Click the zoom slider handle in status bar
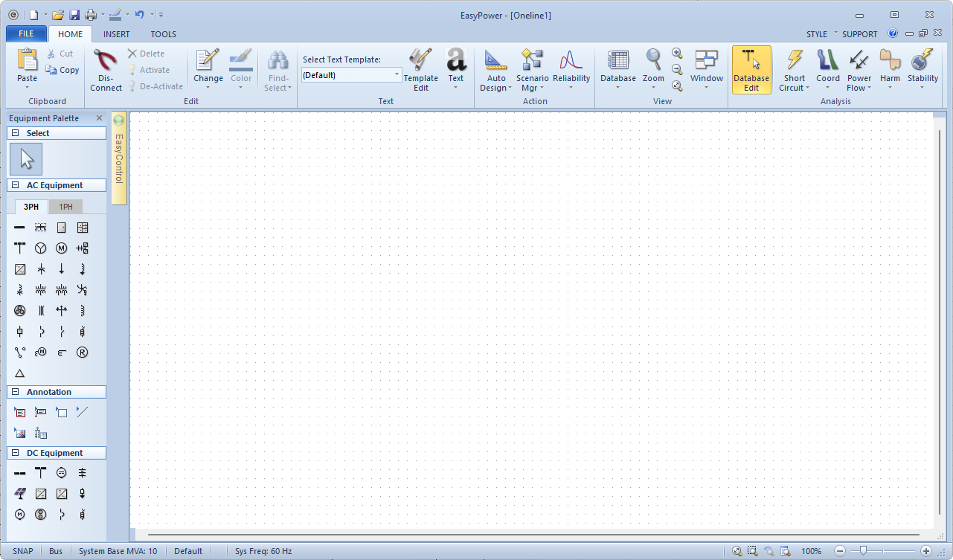Image resolution: width=953 pixels, height=560 pixels. point(863,551)
